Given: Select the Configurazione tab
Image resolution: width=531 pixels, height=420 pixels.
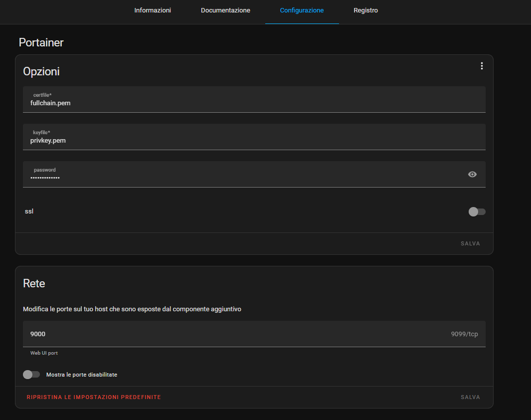Looking at the screenshot, I should click(302, 10).
